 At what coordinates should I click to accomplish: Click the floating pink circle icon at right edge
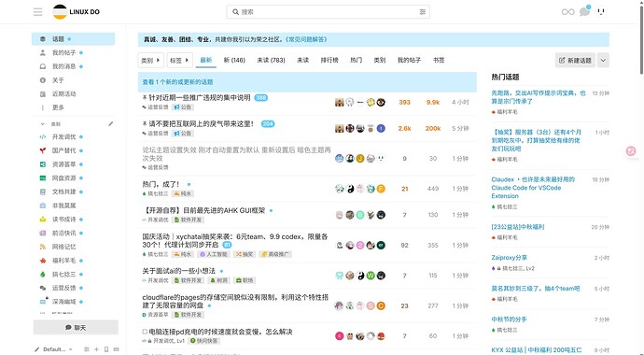click(631, 151)
